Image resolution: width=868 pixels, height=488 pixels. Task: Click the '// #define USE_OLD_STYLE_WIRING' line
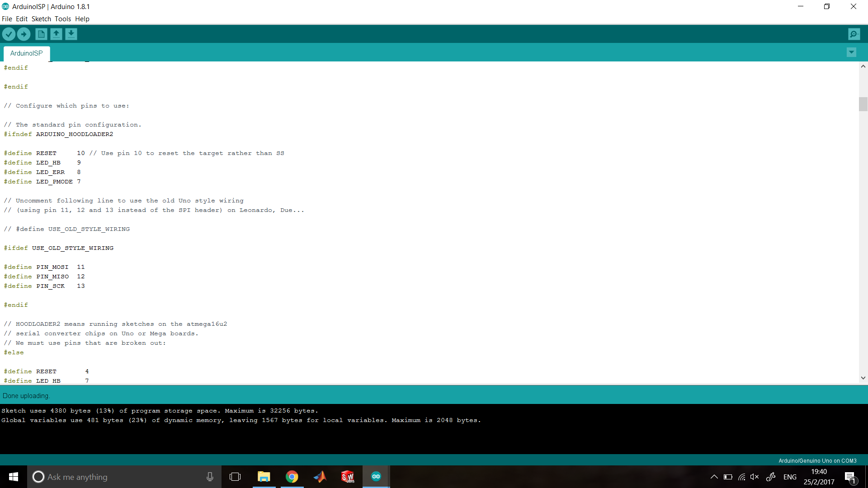point(67,229)
